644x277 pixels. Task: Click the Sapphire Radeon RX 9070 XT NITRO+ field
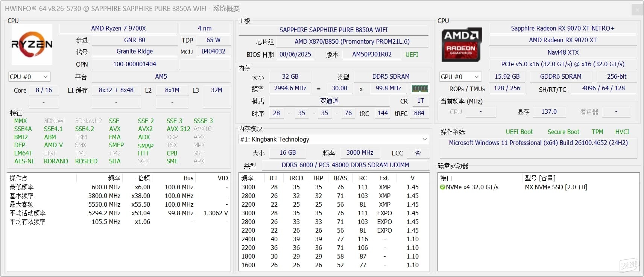562,29
